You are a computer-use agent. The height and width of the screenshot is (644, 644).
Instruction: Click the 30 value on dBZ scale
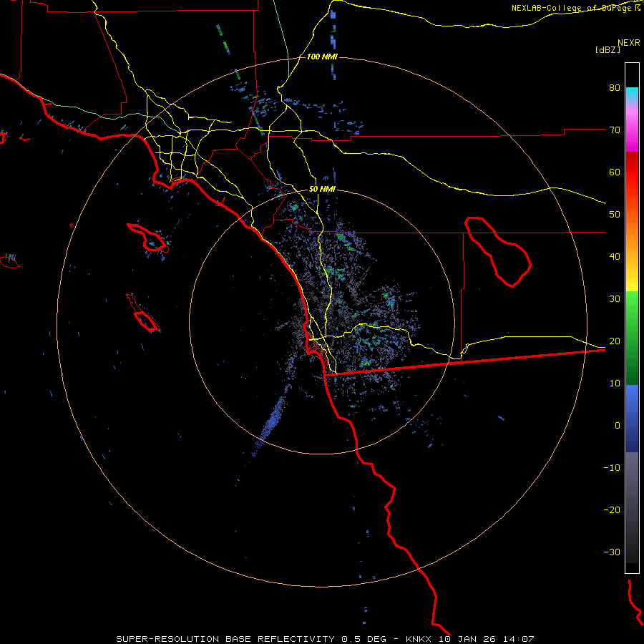click(615, 299)
